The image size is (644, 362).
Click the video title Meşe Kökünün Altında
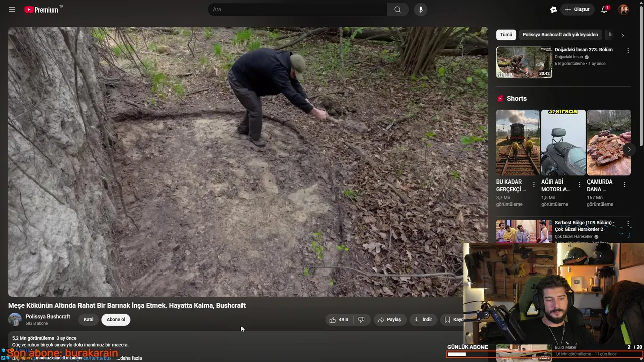pyautogui.click(x=127, y=306)
